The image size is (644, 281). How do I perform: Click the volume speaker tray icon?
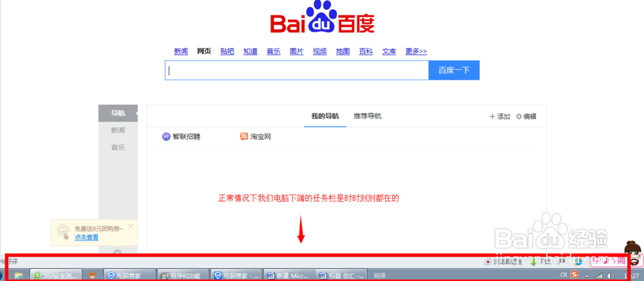click(611, 276)
